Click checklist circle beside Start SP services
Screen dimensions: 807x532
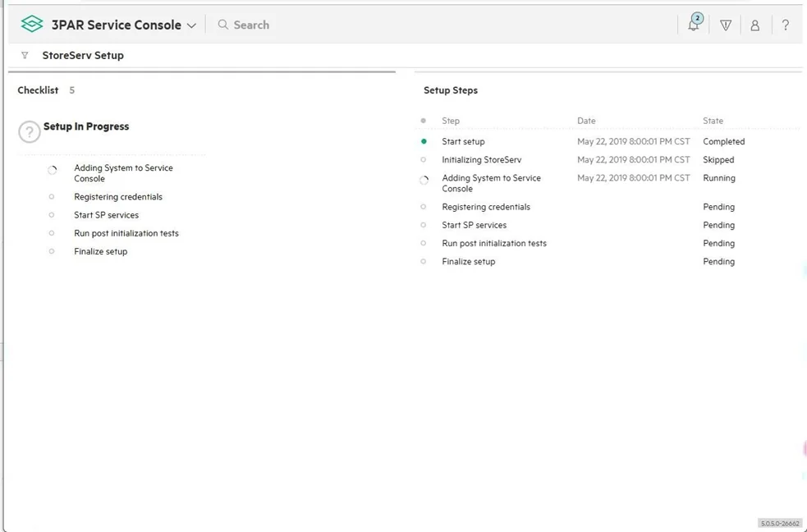(x=52, y=214)
